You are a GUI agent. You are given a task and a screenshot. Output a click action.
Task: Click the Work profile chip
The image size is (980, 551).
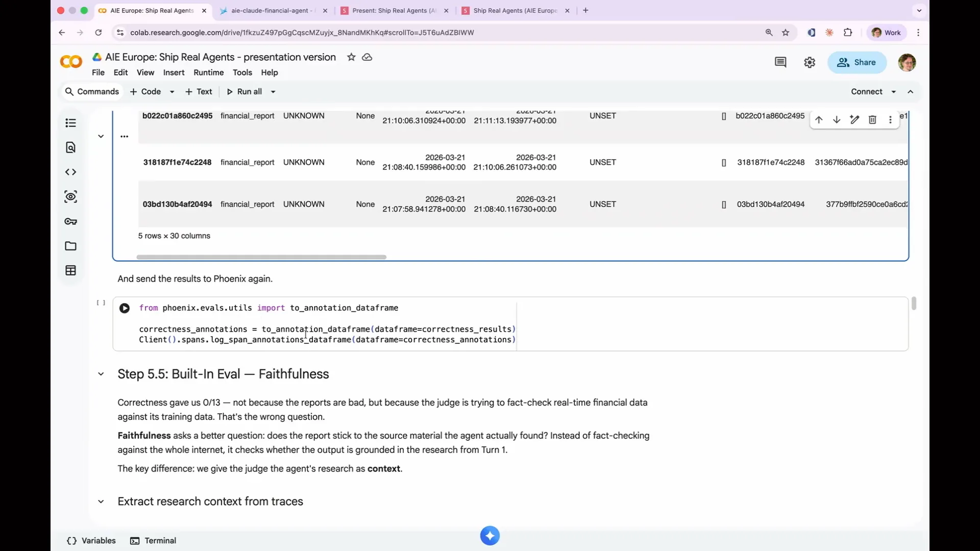tap(886, 33)
